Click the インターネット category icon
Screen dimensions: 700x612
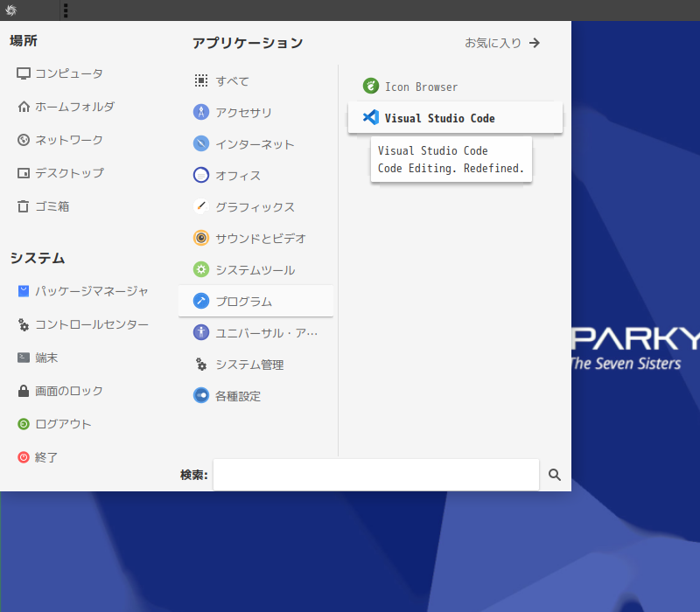click(201, 143)
